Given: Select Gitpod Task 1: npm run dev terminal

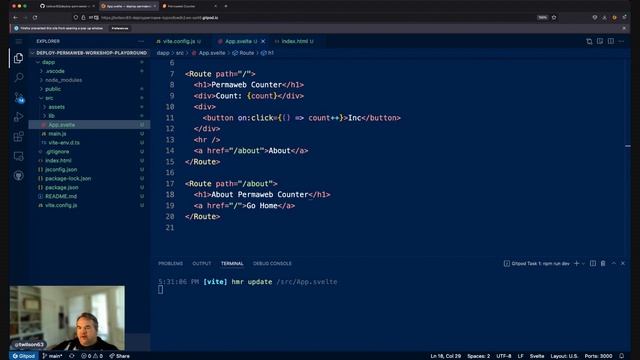Looking at the screenshot, I should [x=536, y=264].
